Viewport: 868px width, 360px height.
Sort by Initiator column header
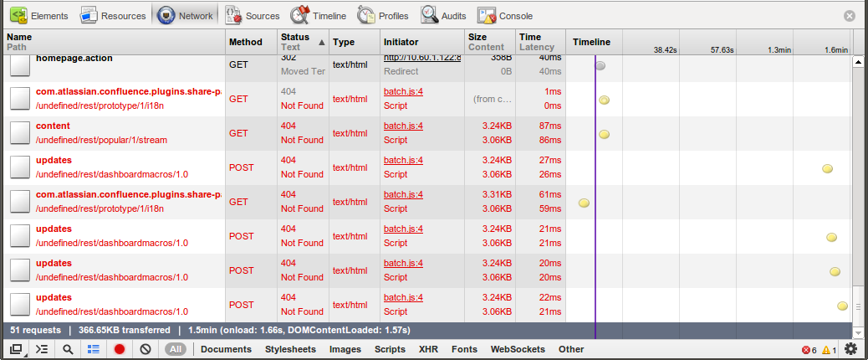(421, 42)
